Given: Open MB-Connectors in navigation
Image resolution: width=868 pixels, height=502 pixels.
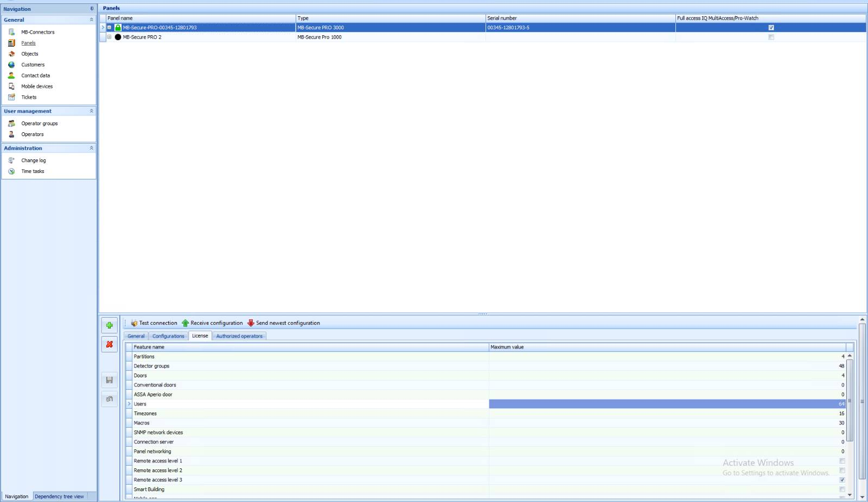Looking at the screenshot, I should pyautogui.click(x=37, y=32).
